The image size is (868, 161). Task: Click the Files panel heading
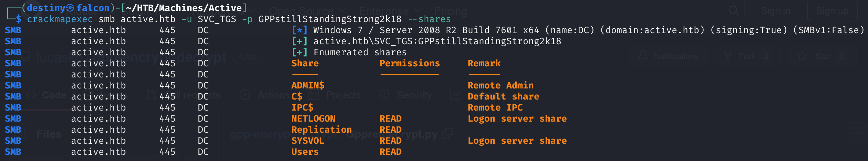[x=49, y=134]
